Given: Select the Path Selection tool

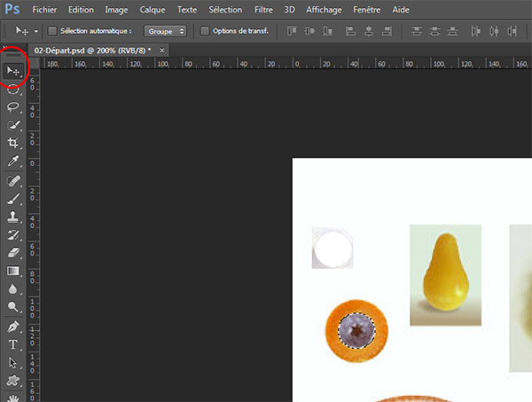Looking at the screenshot, I should pyautogui.click(x=13, y=363).
